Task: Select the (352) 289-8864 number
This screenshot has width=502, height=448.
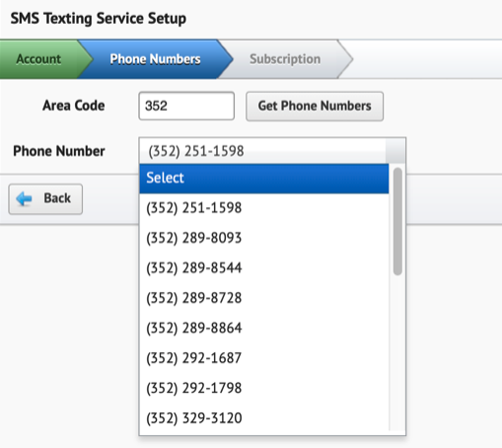Action: coord(264,328)
